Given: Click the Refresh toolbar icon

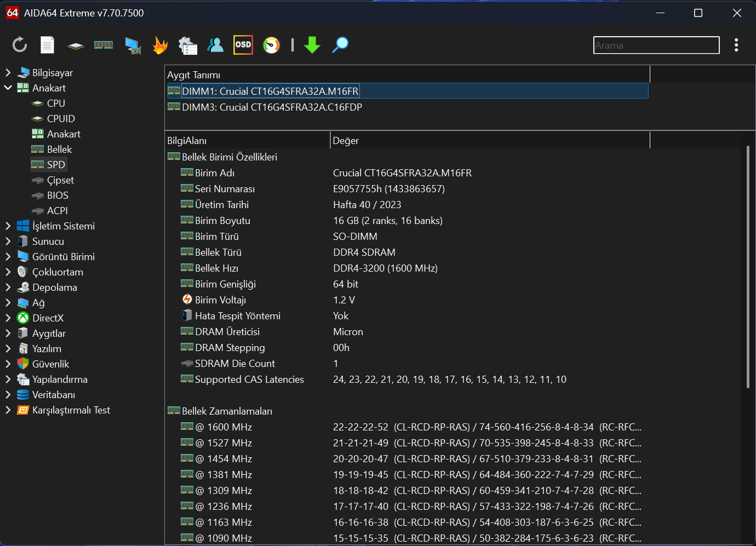Looking at the screenshot, I should pos(20,45).
